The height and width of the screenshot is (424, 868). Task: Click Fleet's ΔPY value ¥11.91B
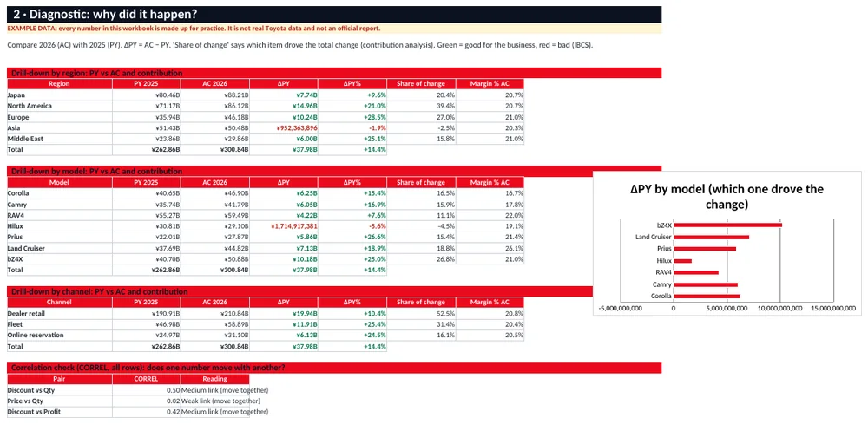284,324
